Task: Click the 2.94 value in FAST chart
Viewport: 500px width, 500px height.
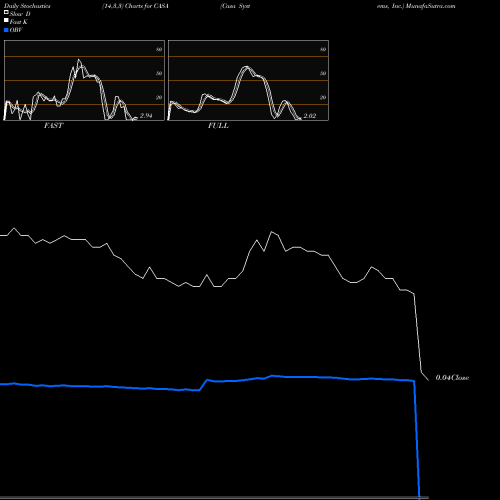Action: click(x=146, y=116)
